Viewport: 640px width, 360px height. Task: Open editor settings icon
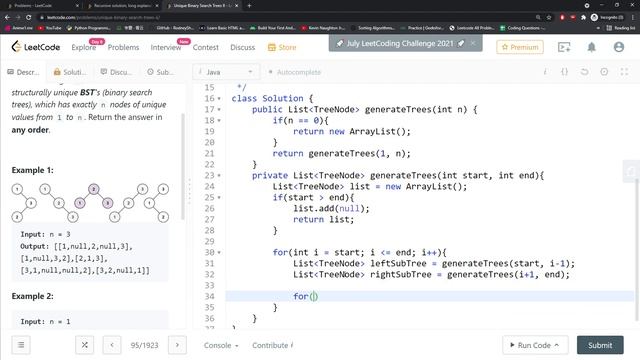[x=604, y=72]
